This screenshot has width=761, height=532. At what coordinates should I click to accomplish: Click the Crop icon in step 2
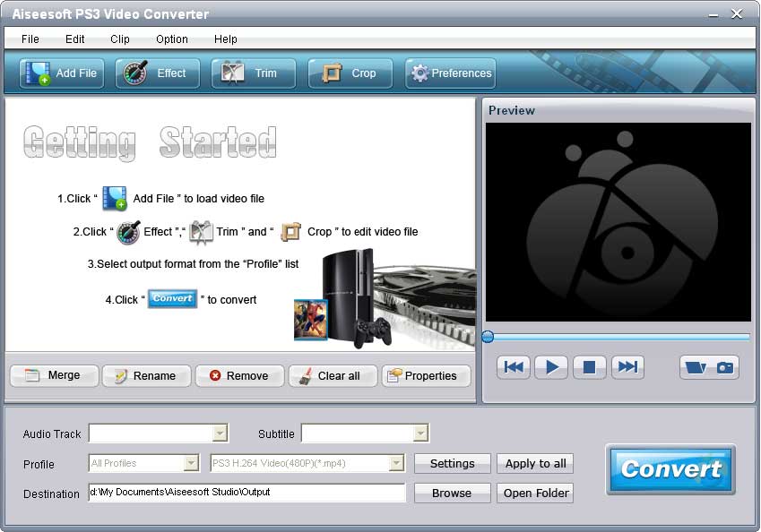point(290,232)
